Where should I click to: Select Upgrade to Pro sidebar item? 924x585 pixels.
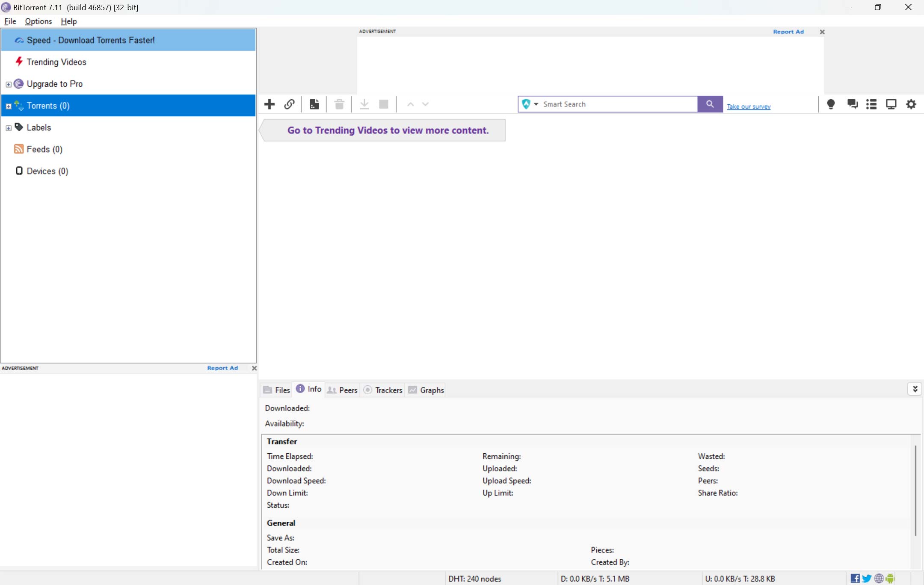[129, 84]
